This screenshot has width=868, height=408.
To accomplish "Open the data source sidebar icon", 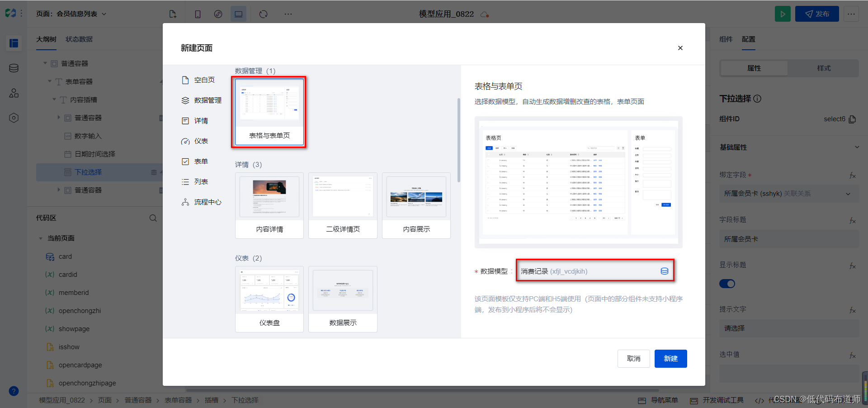I will pyautogui.click(x=14, y=68).
